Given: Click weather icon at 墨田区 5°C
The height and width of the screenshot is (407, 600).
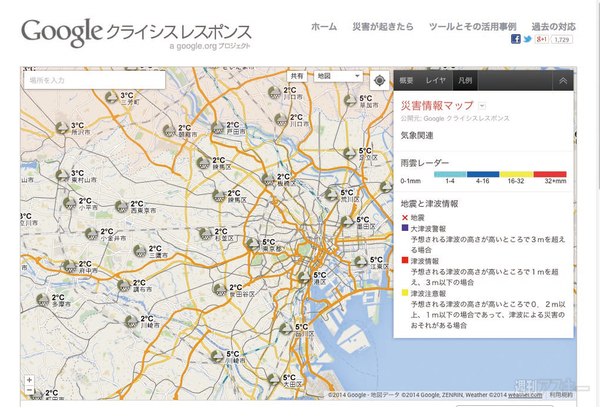Looking at the screenshot, I should (348, 221).
